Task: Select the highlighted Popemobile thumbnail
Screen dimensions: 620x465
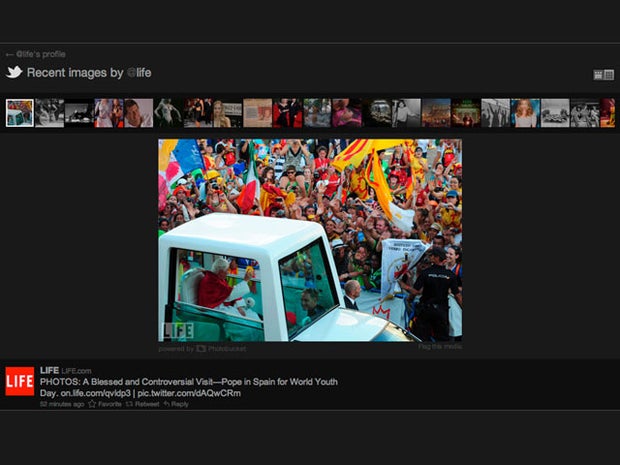Action: click(x=20, y=113)
